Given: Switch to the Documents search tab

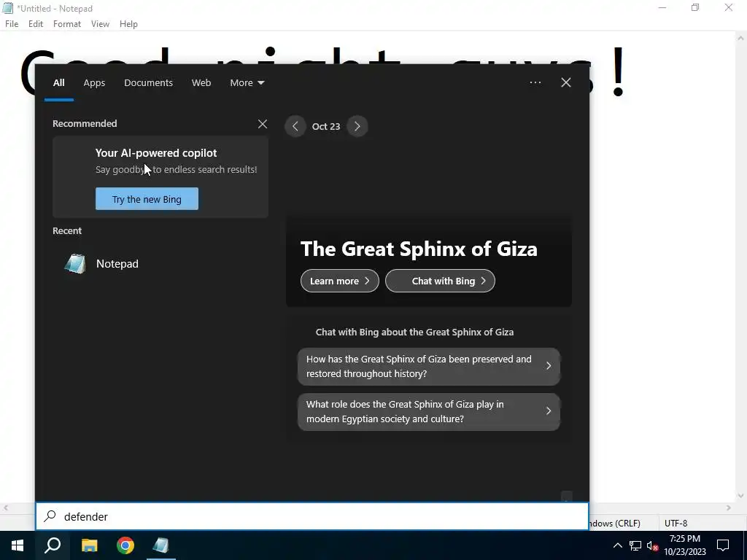Looking at the screenshot, I should (148, 83).
